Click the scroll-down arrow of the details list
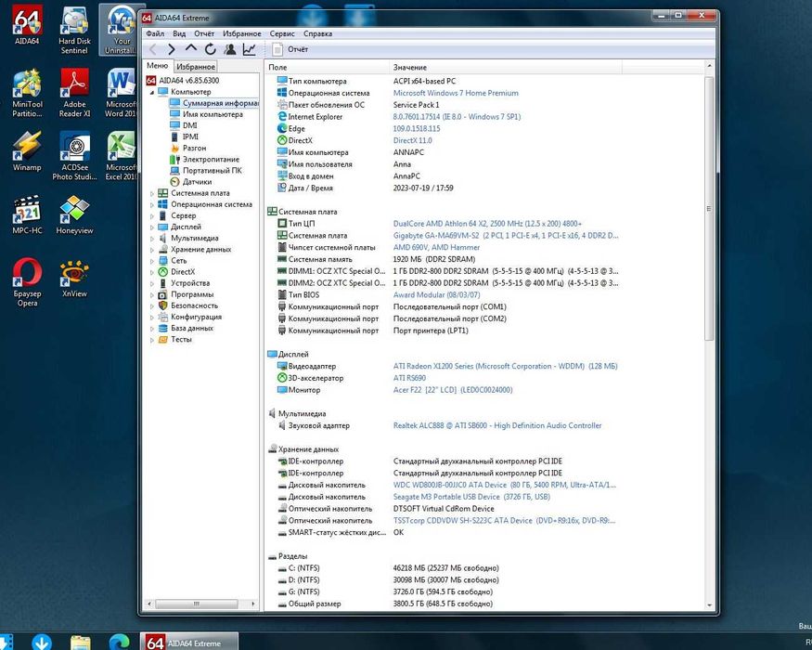Screen dimensions: 812x650 (x=710, y=604)
